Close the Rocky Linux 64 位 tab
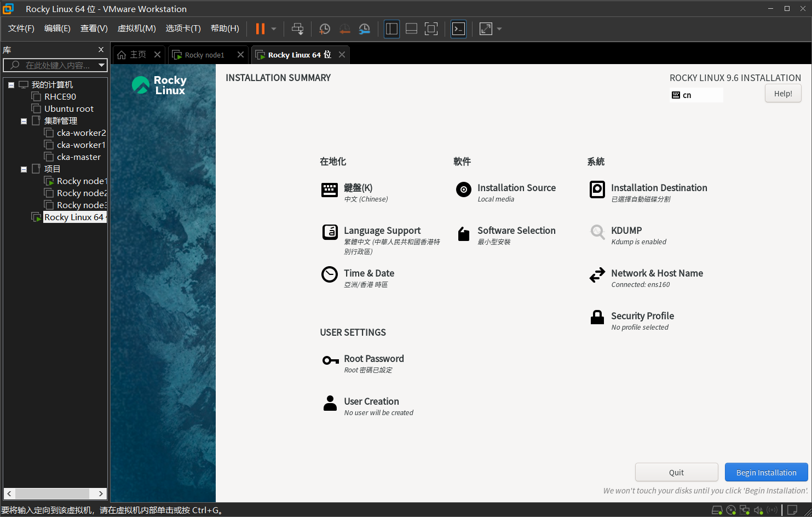This screenshot has height=517, width=812. click(x=342, y=55)
